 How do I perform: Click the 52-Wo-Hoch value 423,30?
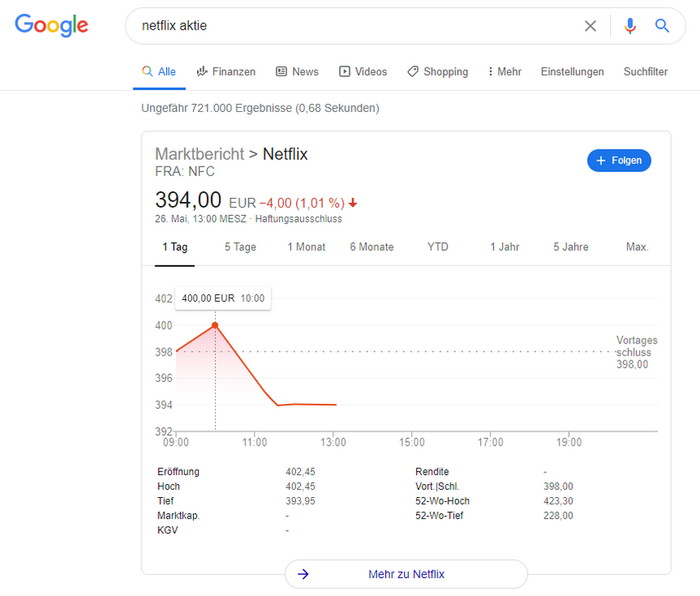[558, 501]
